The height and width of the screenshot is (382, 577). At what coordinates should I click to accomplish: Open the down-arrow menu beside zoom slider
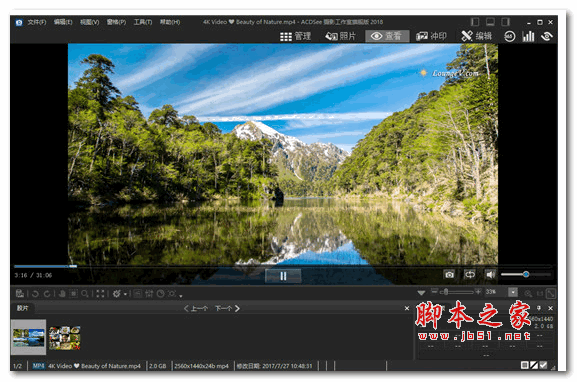point(422,293)
